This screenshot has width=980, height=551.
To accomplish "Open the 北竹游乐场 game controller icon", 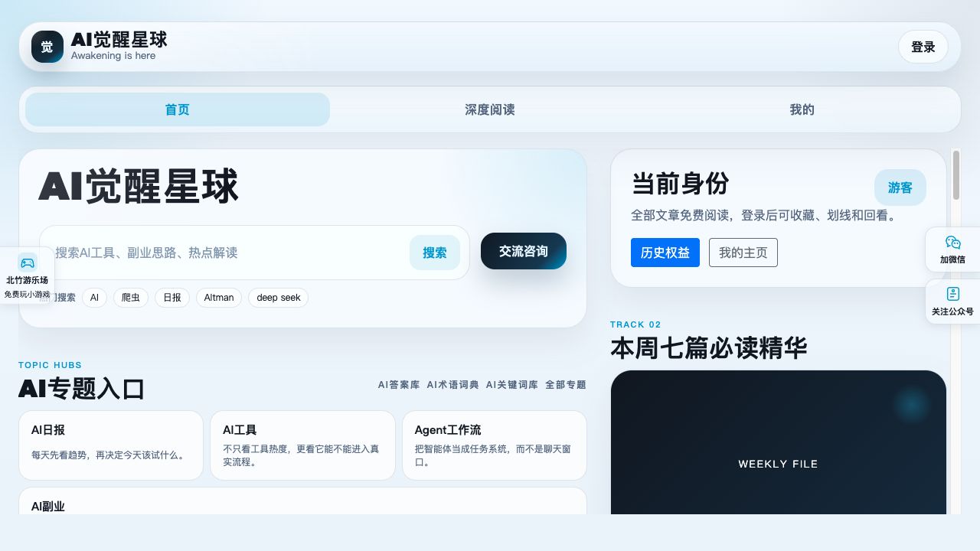I will 28,262.
